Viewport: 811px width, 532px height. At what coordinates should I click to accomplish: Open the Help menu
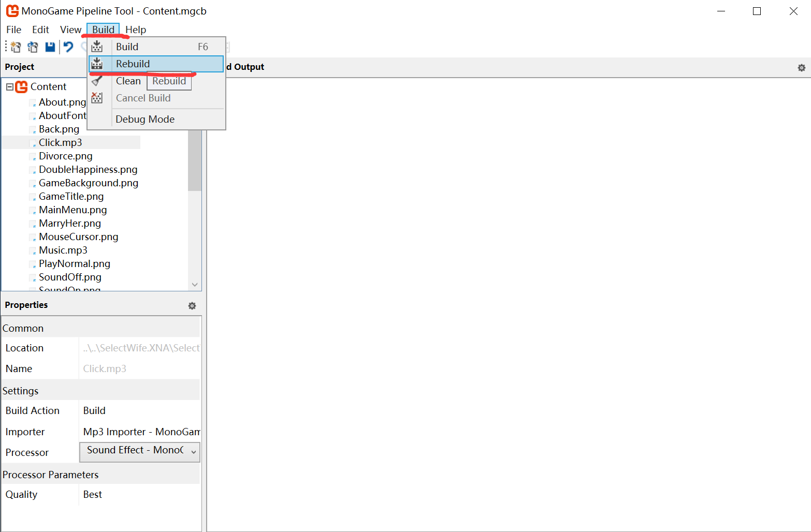[x=136, y=29]
